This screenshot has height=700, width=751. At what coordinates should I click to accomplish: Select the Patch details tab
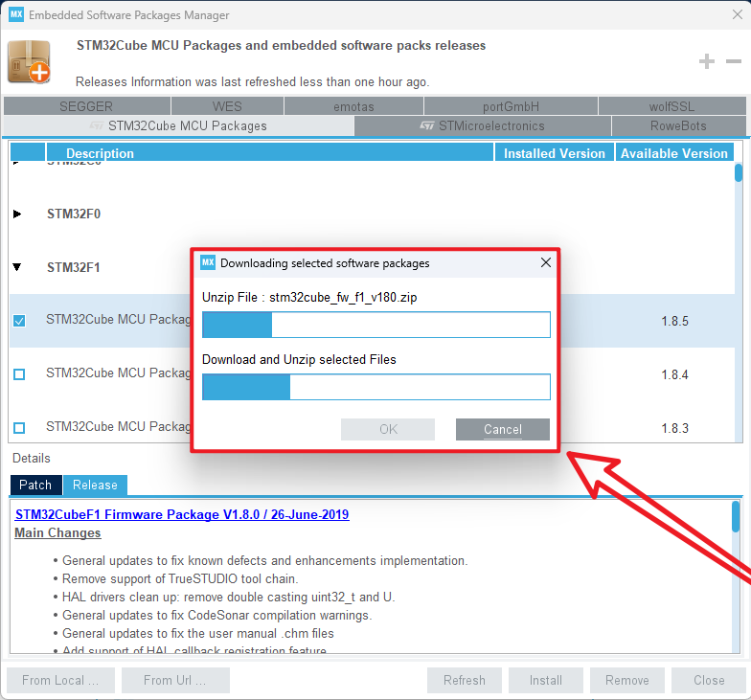click(x=36, y=485)
